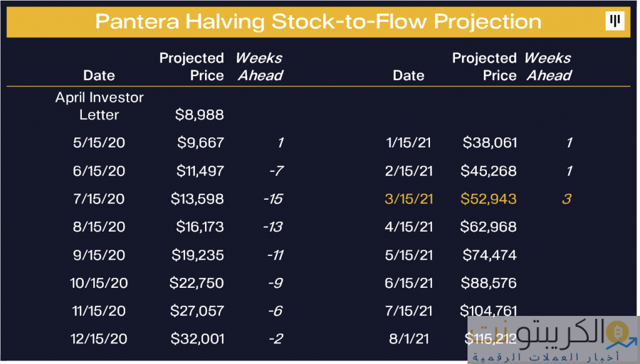Select the $19,235 price cell
Viewport: 640px width, 364px height.
point(197,255)
